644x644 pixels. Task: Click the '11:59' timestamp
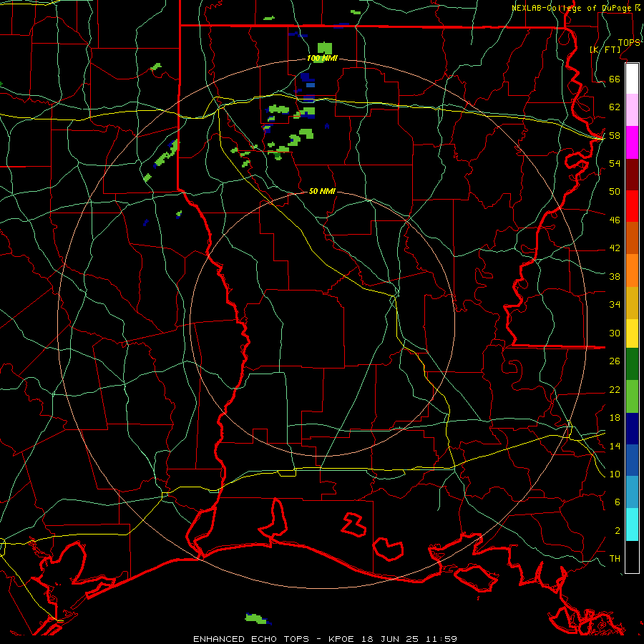tap(441, 639)
